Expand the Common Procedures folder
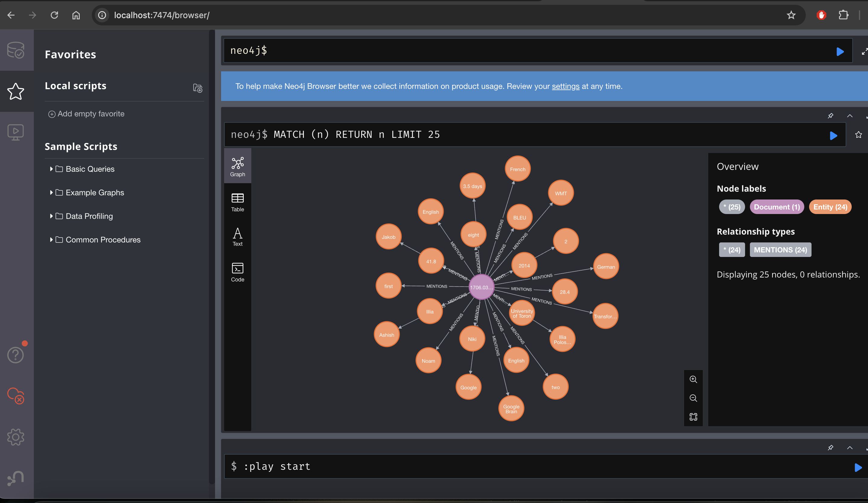Viewport: 868px width, 503px height. point(103,240)
